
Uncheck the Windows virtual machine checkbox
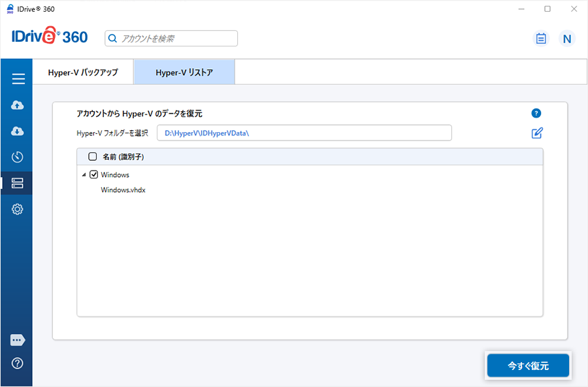pyautogui.click(x=93, y=175)
